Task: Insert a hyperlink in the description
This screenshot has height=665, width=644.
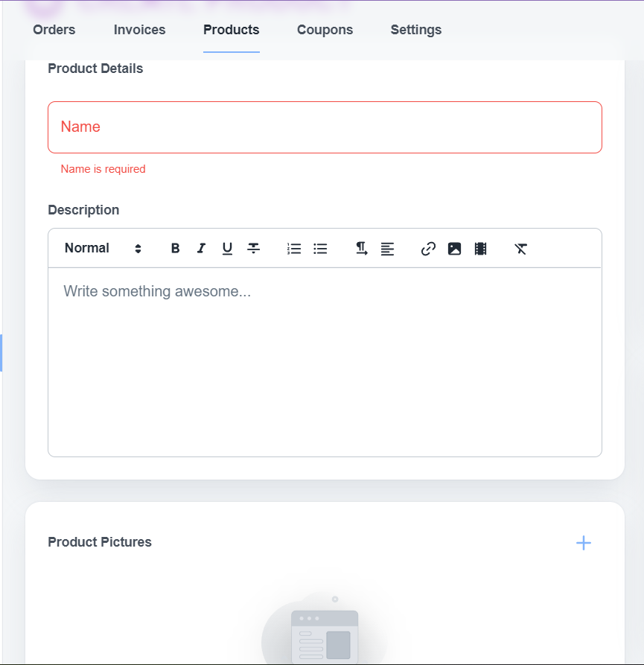Action: tap(428, 249)
